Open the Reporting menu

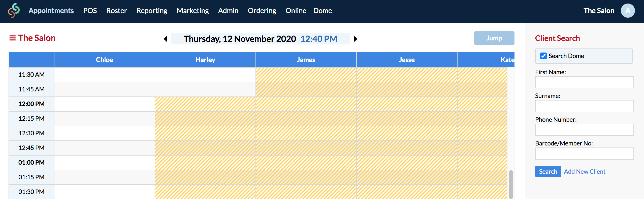(x=152, y=11)
